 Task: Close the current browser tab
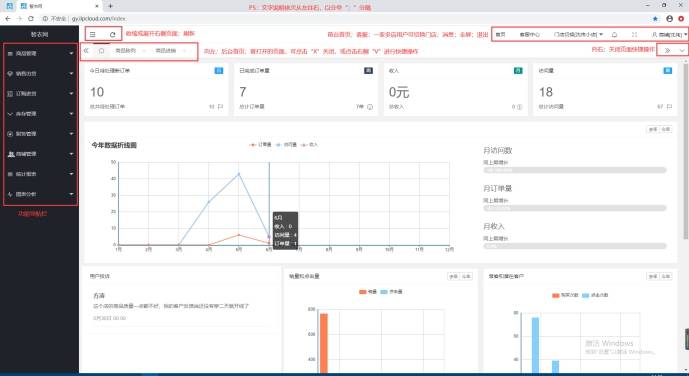click(x=97, y=6)
